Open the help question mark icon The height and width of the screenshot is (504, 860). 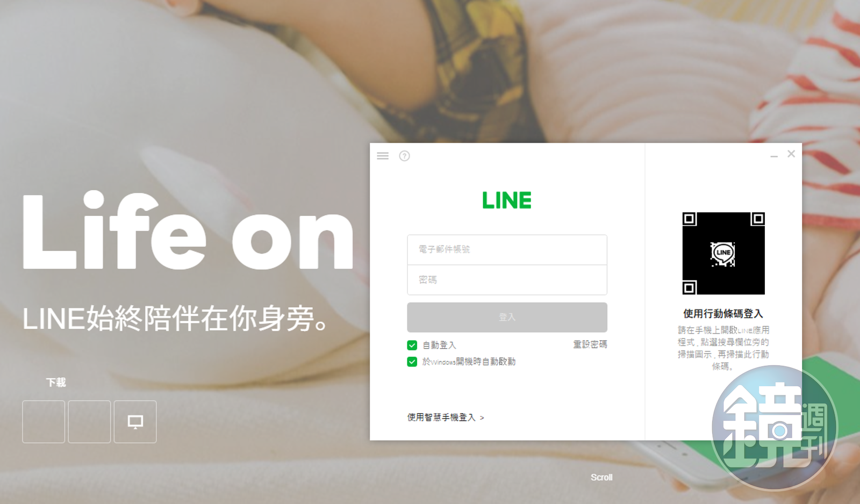(405, 156)
